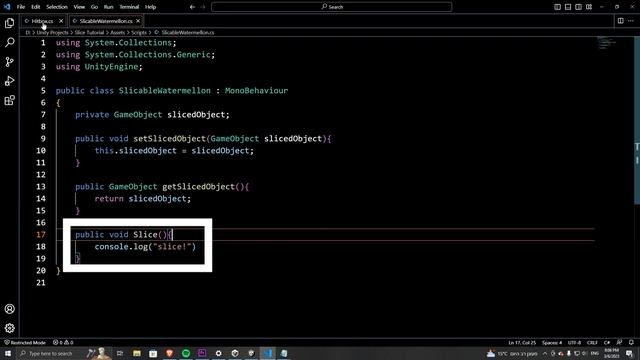Select the SlicableWatermellon.cs tab
The image size is (640, 360).
point(106,21)
